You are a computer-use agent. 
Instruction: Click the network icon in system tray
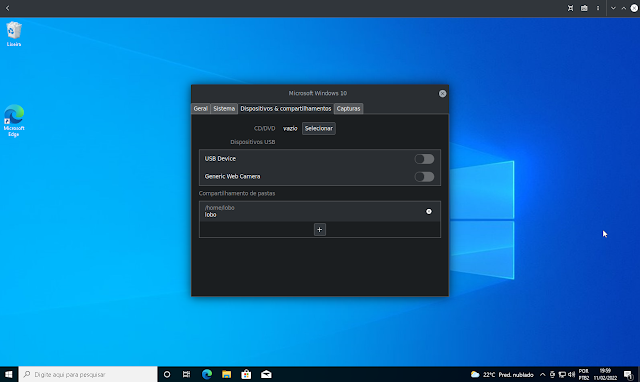(x=562, y=374)
